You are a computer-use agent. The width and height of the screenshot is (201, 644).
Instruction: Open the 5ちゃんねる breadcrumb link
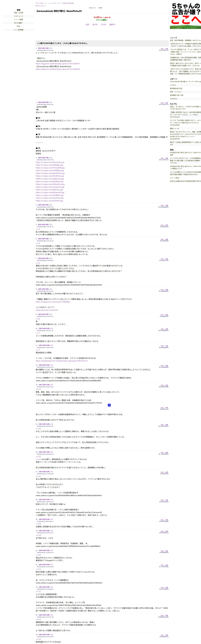click(39, 3)
